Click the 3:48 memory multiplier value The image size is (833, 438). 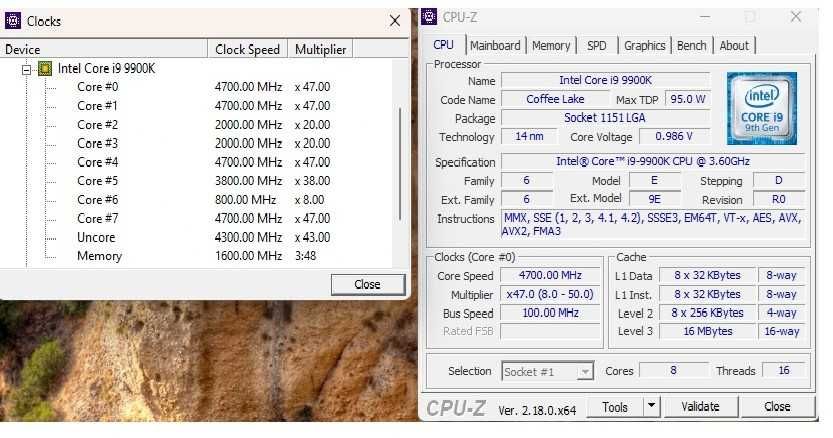pyautogui.click(x=305, y=256)
